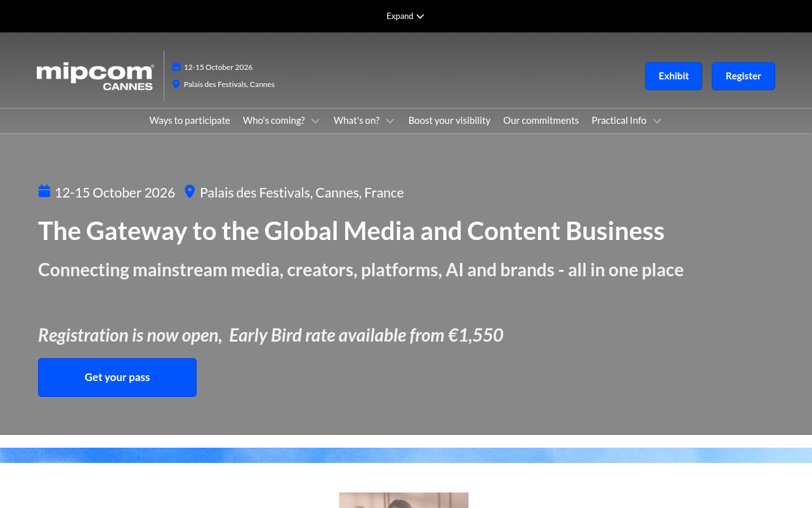The height and width of the screenshot is (508, 812).
Task: Click the Connecting mainstream media subheading
Action: point(361,270)
